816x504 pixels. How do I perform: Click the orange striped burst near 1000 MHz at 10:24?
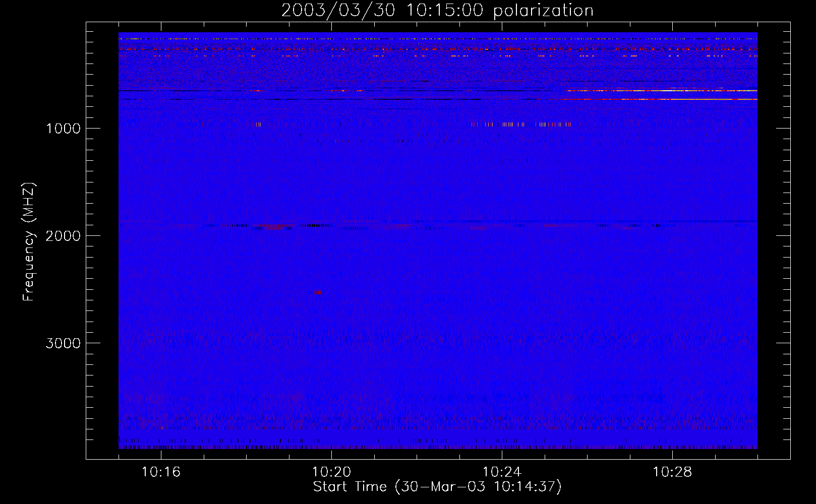pos(521,124)
